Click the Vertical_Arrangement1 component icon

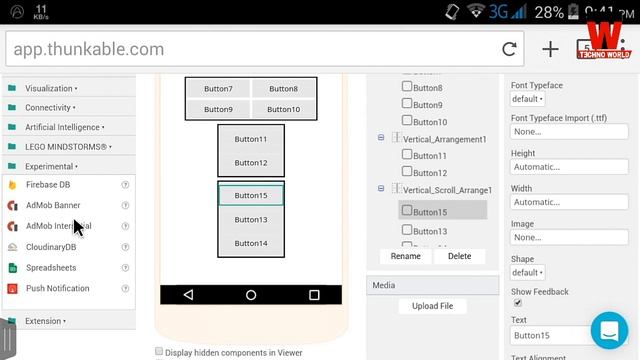pyautogui.click(x=396, y=138)
